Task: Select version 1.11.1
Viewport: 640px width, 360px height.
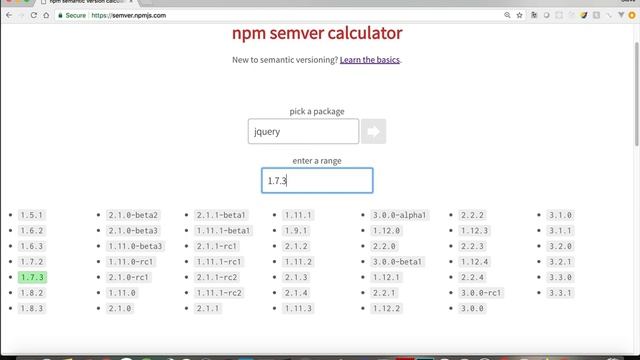Action: [x=298, y=215]
